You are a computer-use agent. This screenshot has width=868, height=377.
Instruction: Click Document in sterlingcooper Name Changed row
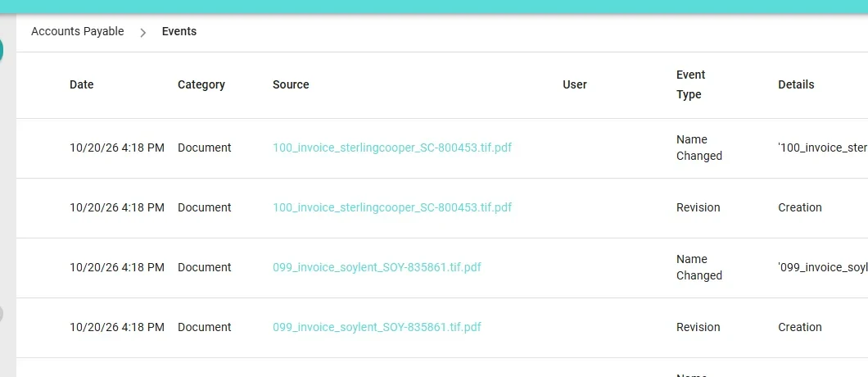pyautogui.click(x=204, y=148)
